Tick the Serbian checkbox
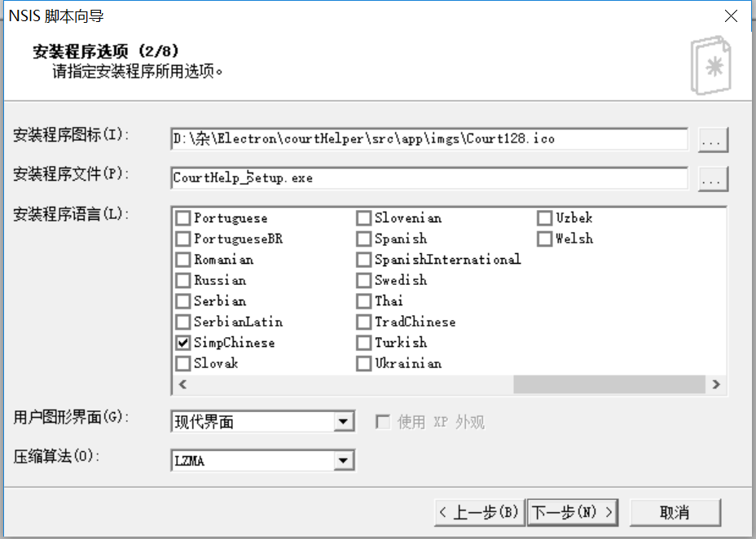Screen dimensions: 756x539 (182, 301)
